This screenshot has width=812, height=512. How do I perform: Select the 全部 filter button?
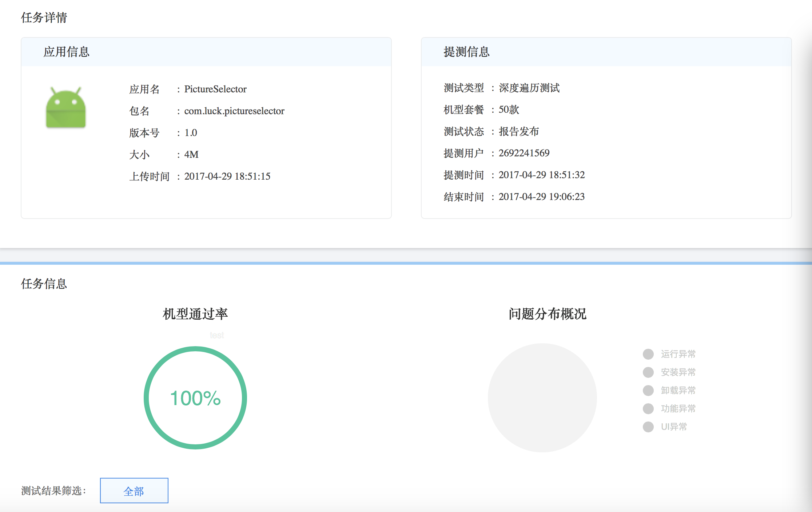coord(134,491)
